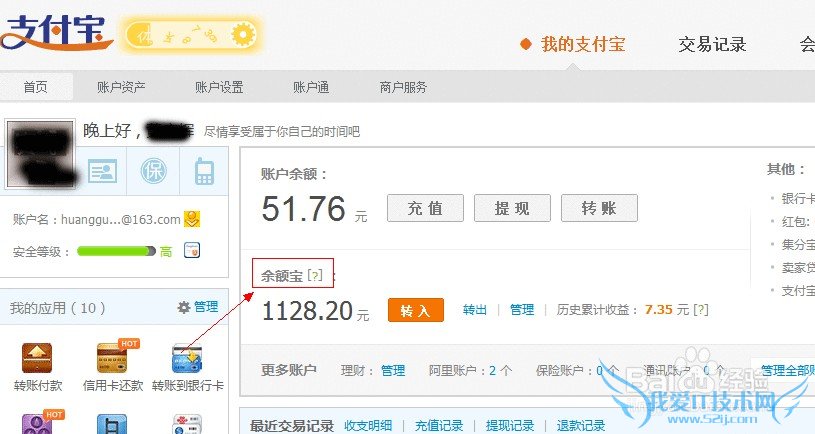
Task: Click the [?] help after 历史累计收益
Action: coord(701,310)
